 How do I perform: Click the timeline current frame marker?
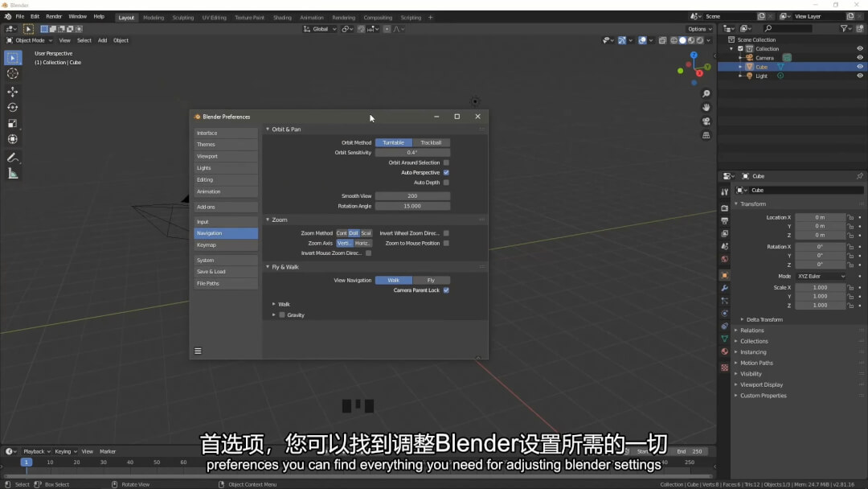(26, 462)
